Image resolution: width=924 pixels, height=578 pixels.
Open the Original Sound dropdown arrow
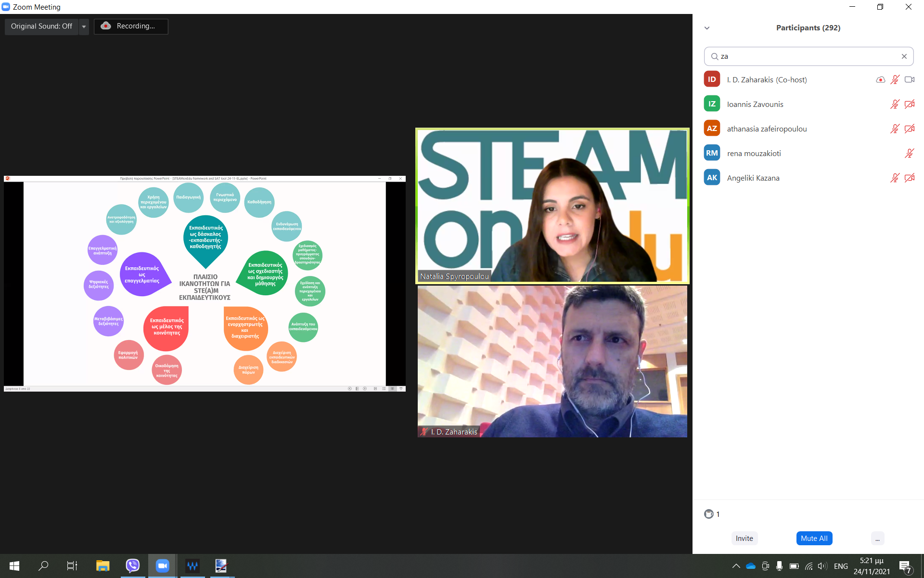point(84,26)
